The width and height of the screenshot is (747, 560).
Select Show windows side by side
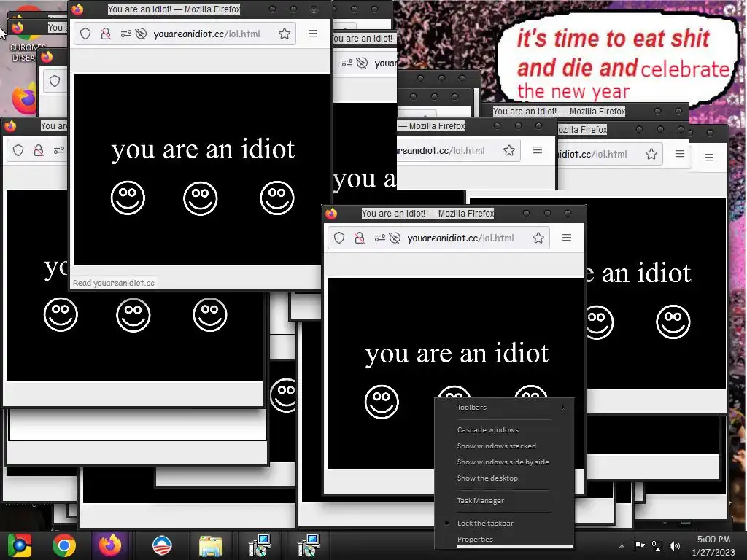pyautogui.click(x=503, y=462)
